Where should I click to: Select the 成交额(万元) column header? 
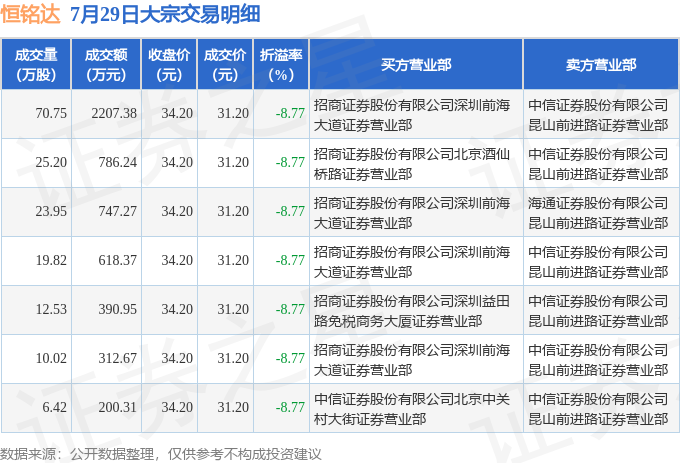point(106,65)
